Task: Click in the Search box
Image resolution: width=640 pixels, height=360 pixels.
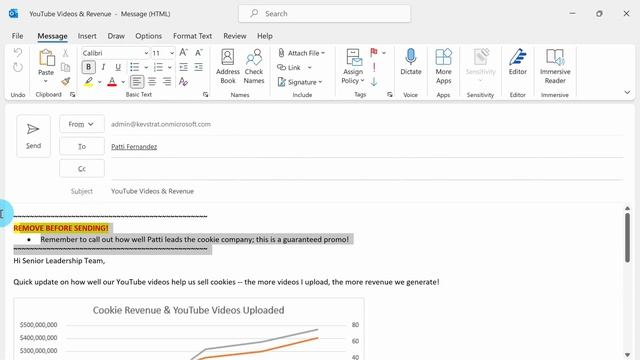Action: [x=324, y=13]
